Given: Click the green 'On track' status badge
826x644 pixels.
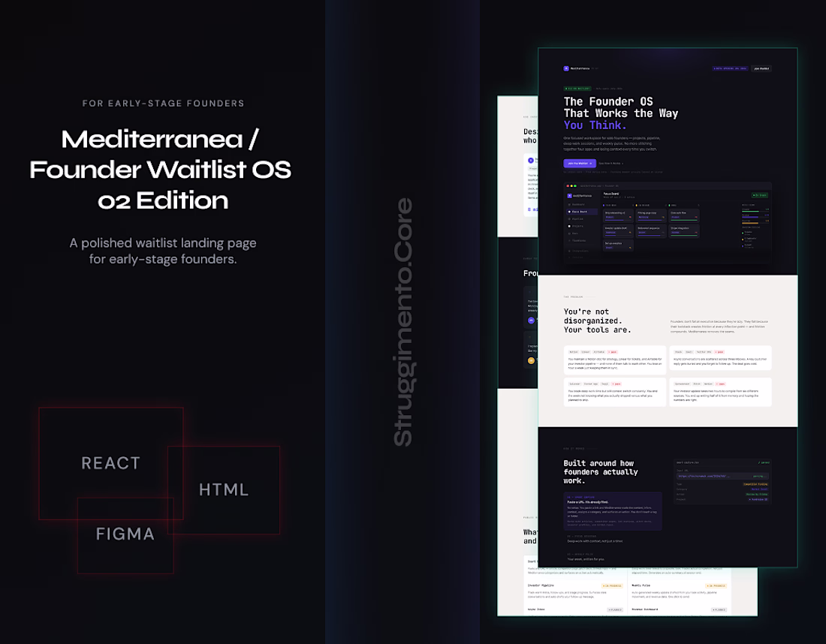Looking at the screenshot, I should (760, 195).
